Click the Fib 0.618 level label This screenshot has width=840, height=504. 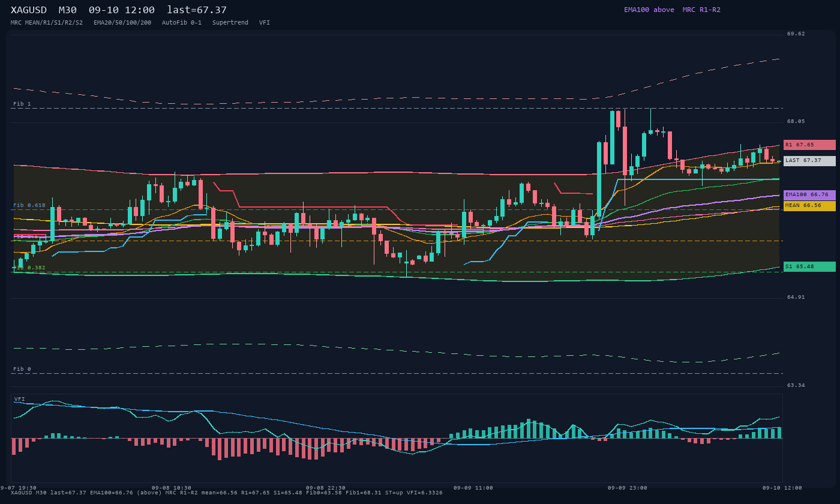(x=29, y=205)
